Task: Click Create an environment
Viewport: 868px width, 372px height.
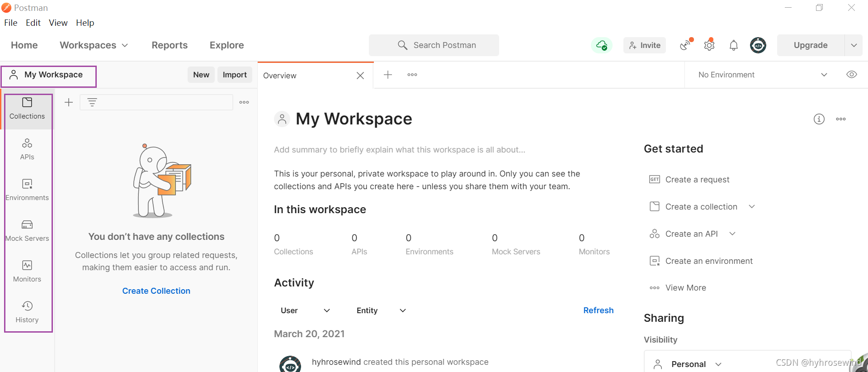Action: (701, 261)
